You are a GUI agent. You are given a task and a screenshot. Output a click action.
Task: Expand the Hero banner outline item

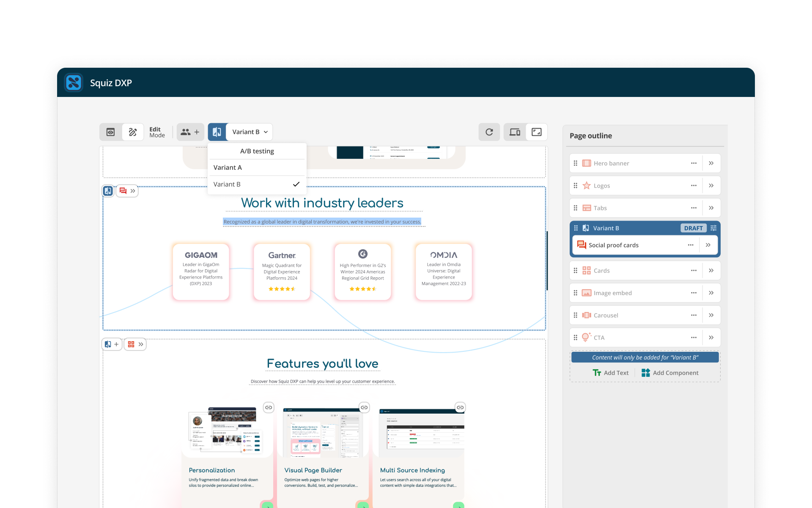(x=711, y=163)
